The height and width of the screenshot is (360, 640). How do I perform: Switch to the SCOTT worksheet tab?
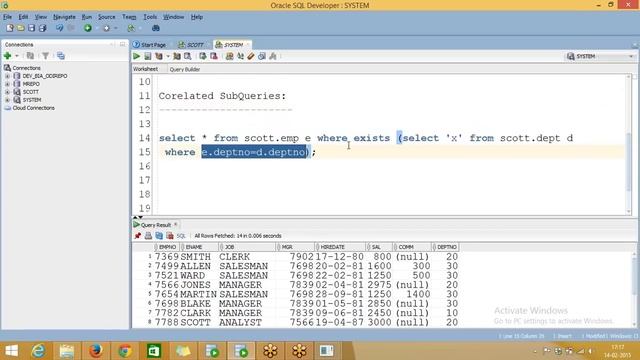coord(192,44)
